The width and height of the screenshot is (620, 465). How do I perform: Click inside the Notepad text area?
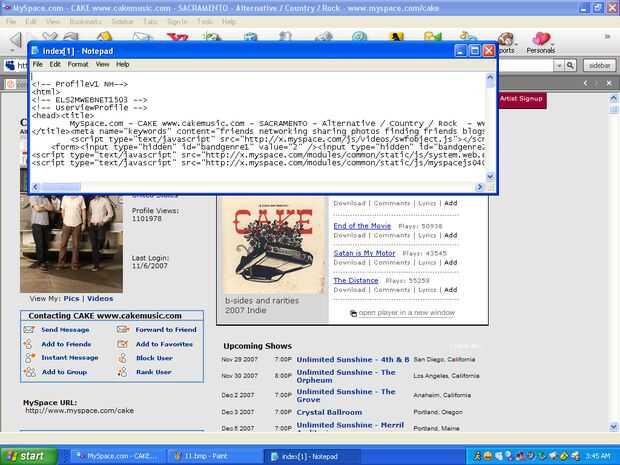(258, 127)
